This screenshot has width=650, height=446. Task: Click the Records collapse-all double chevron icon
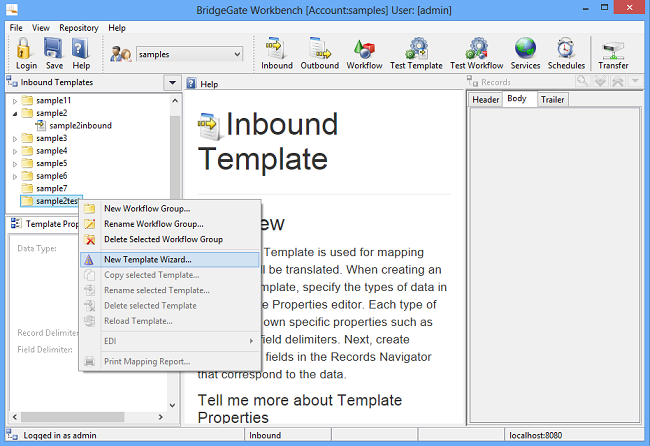click(x=618, y=81)
